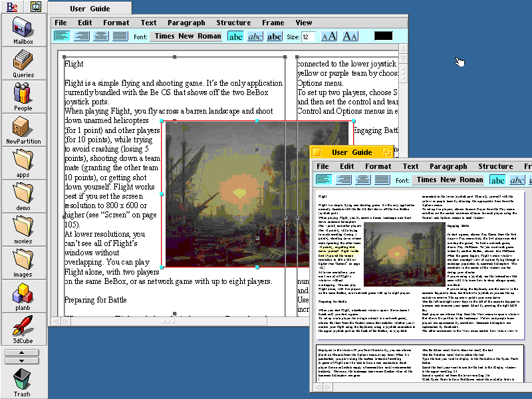
Task: Click close box on front window title tab
Action: pos(317,152)
